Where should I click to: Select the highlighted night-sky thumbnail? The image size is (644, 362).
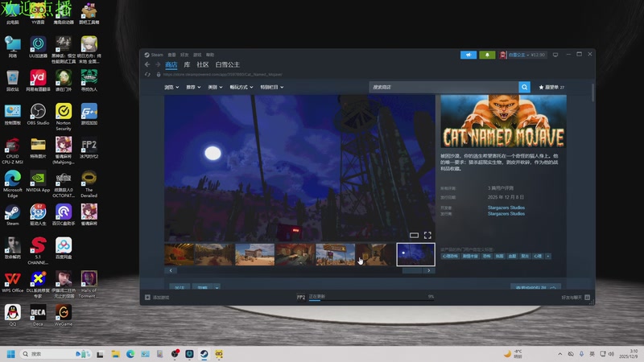[x=415, y=254]
